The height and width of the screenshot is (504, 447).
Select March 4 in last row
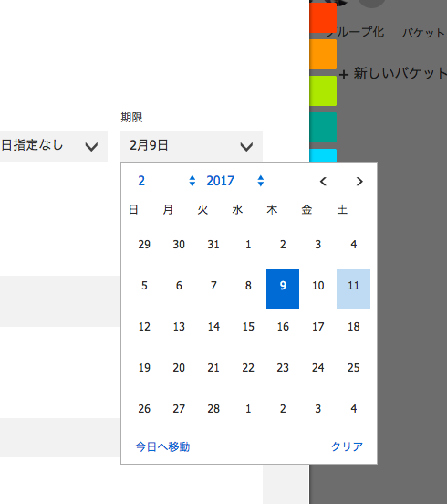[354, 408]
